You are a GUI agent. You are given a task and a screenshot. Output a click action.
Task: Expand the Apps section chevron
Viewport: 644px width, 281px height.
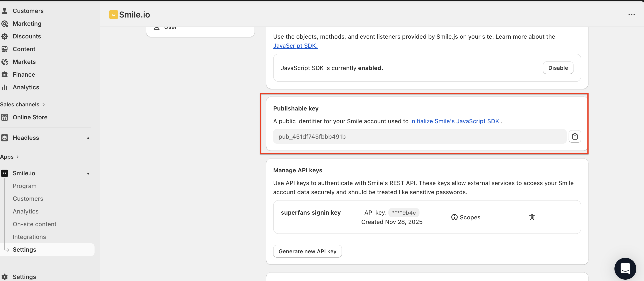pyautogui.click(x=17, y=157)
